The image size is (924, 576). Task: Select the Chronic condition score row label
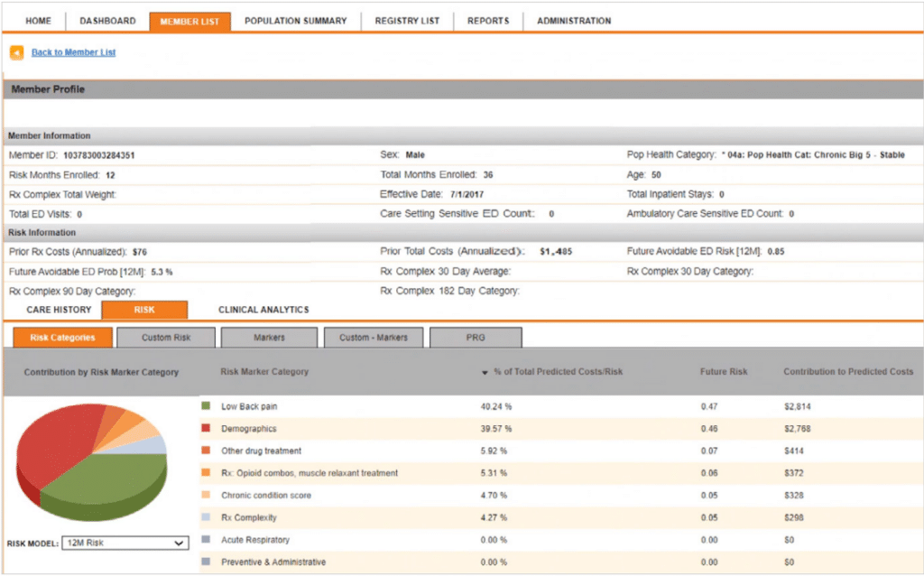click(266, 496)
